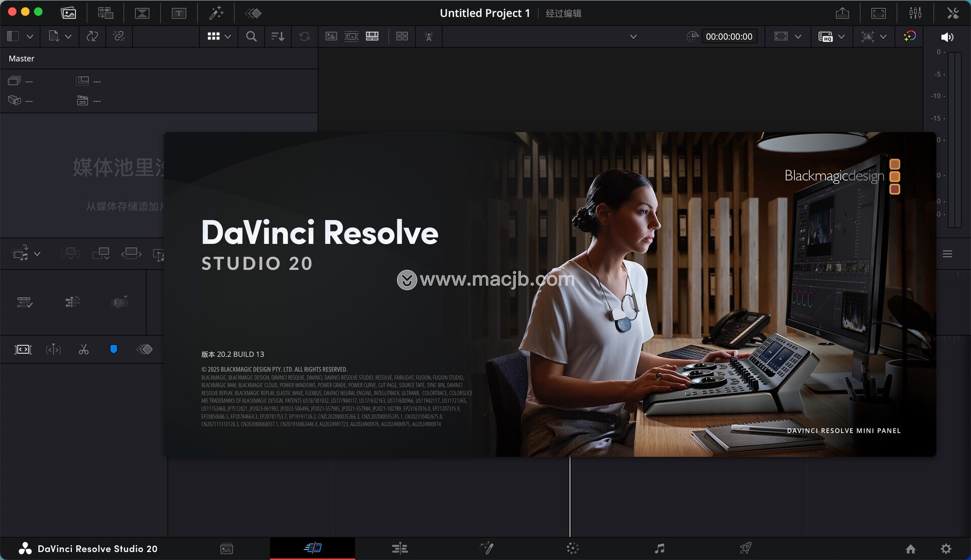This screenshot has width=971, height=560.
Task: Click the 00:00:00:00 timecode field
Action: tap(729, 36)
